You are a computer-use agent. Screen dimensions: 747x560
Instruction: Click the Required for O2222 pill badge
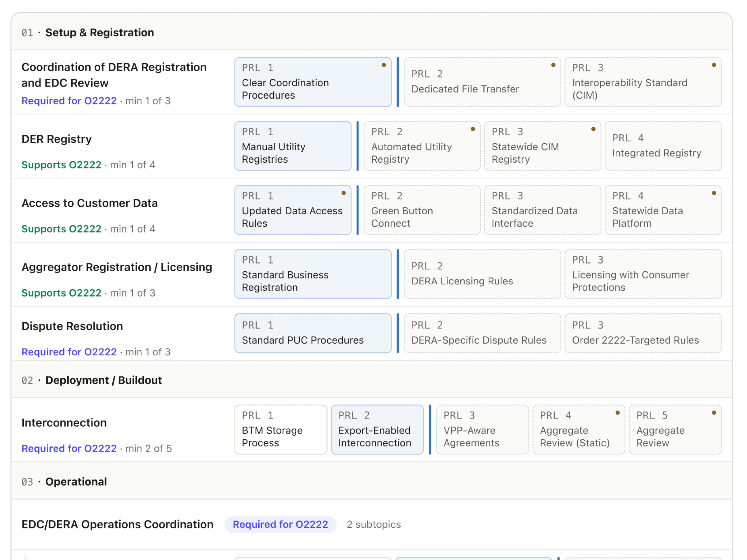coord(280,524)
